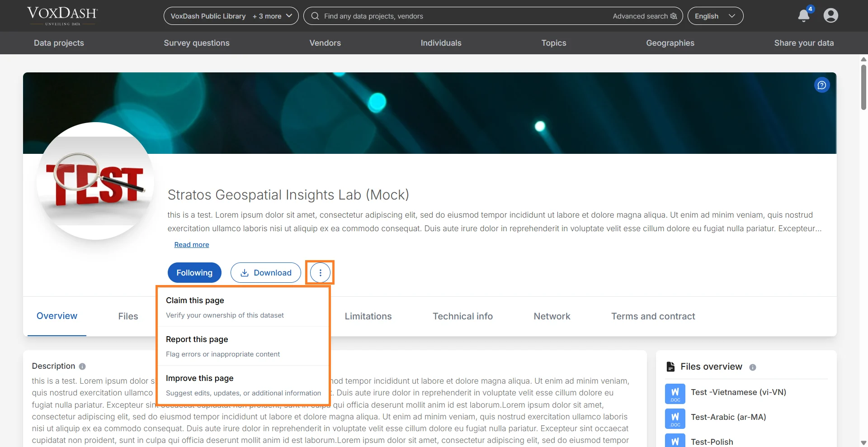View the Network tab
This screenshot has height=447, width=868.
(552, 316)
